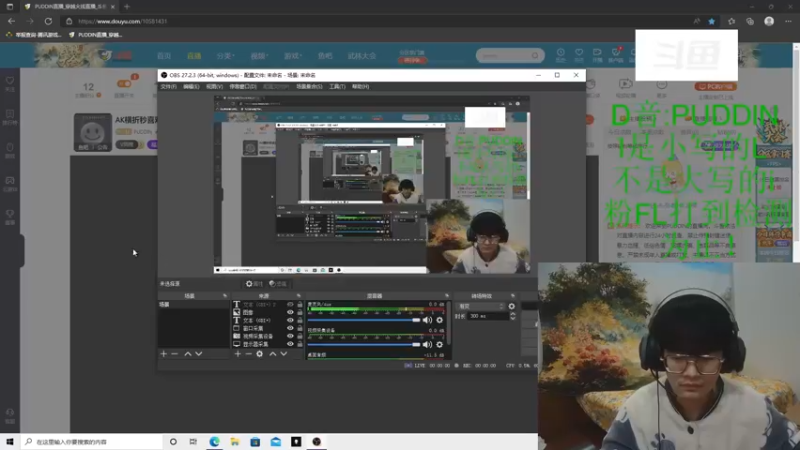The image size is (800, 450).
Task: Adjust microphone/Aux volume slider in mixer
Action: (364, 320)
